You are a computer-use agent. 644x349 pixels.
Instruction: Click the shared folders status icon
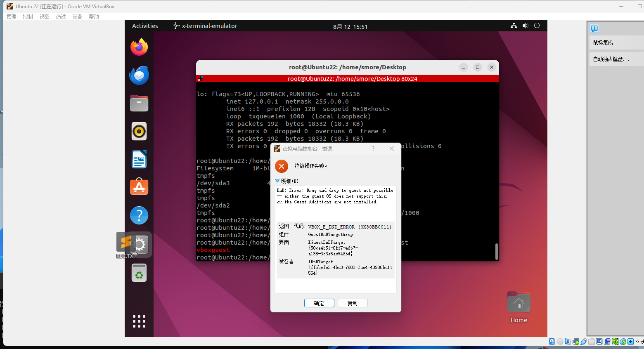pos(592,342)
